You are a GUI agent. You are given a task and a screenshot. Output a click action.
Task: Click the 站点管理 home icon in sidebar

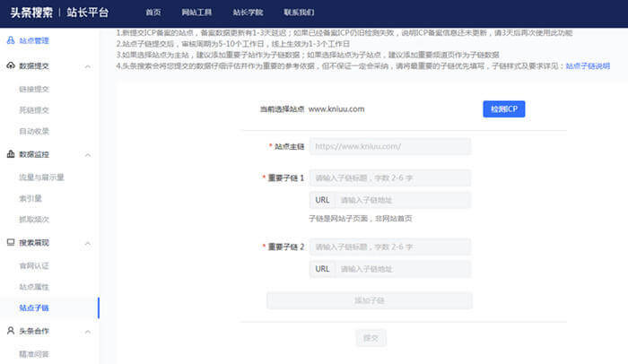click(x=10, y=41)
